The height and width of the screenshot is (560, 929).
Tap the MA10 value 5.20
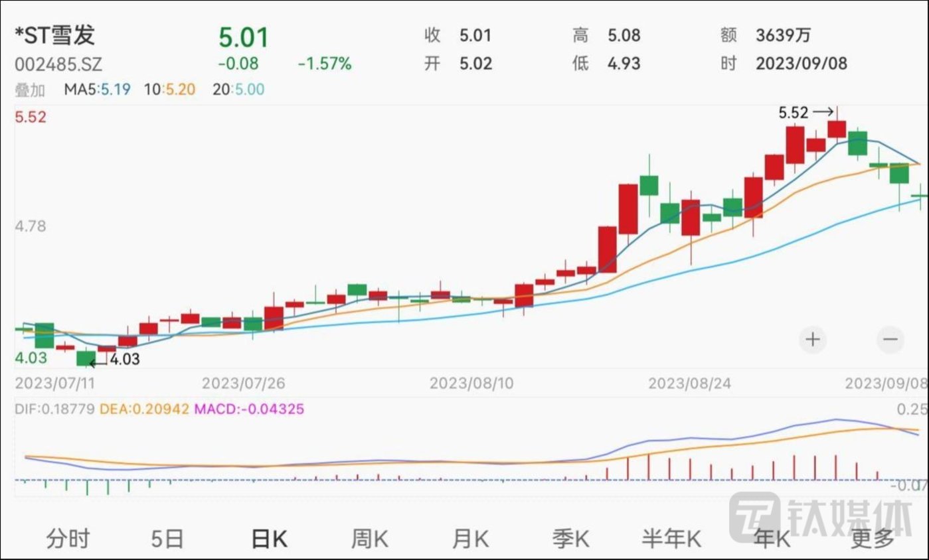pyautogui.click(x=180, y=90)
